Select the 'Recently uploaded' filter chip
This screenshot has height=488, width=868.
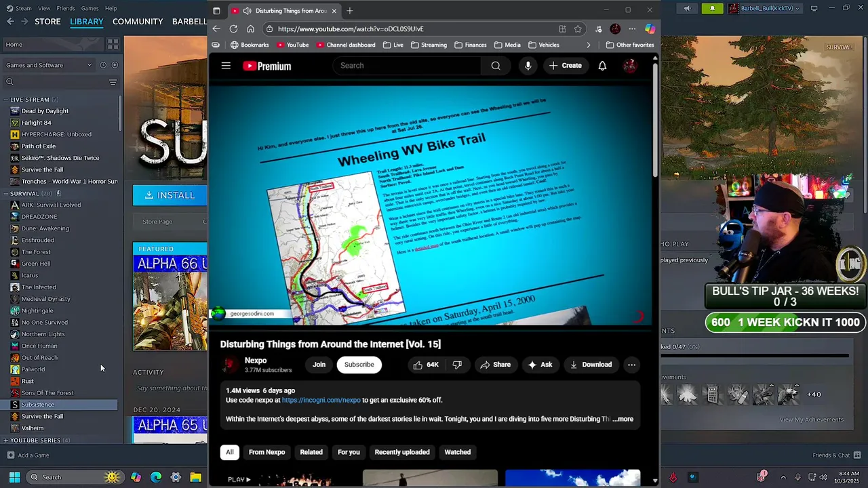coord(402,452)
